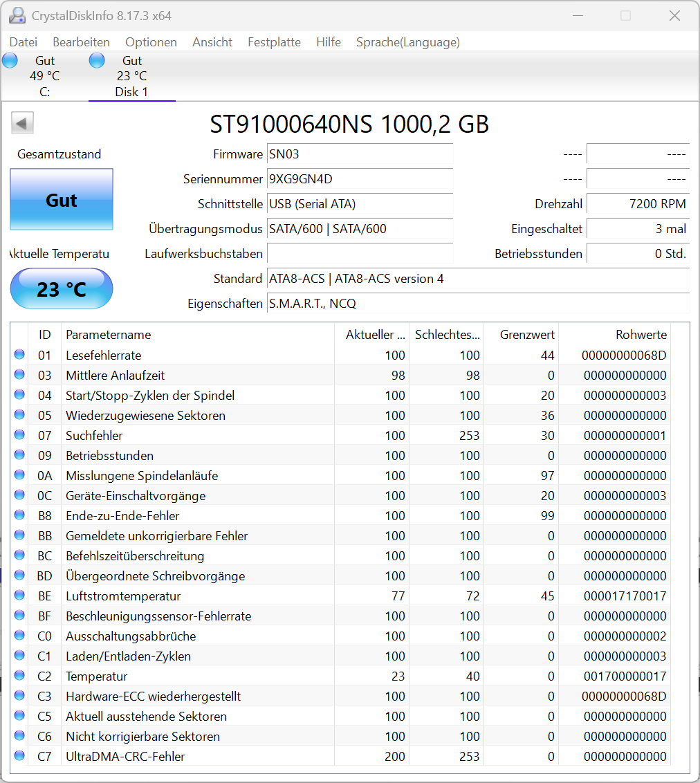Click the Eingeschaltet 3 mal field
The width and height of the screenshot is (700, 783).
638,229
